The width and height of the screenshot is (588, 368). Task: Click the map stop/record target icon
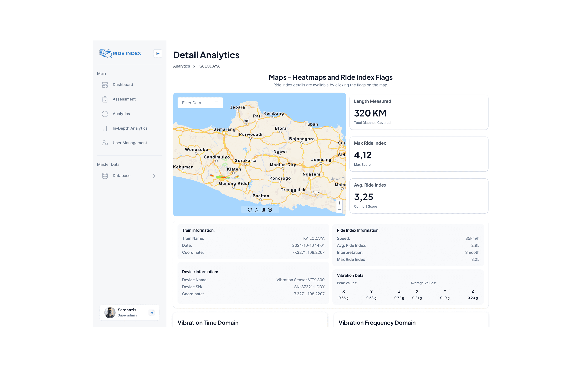click(x=270, y=210)
